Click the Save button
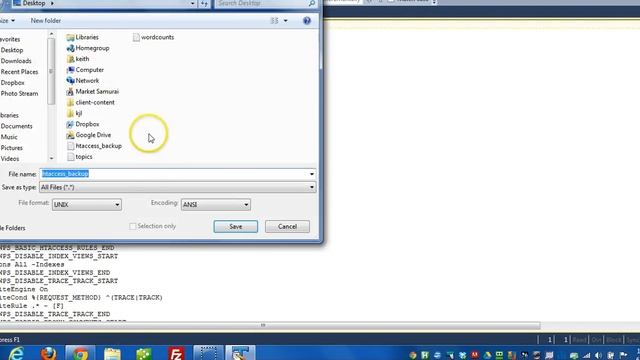This screenshot has width=640, height=360. pyautogui.click(x=236, y=227)
